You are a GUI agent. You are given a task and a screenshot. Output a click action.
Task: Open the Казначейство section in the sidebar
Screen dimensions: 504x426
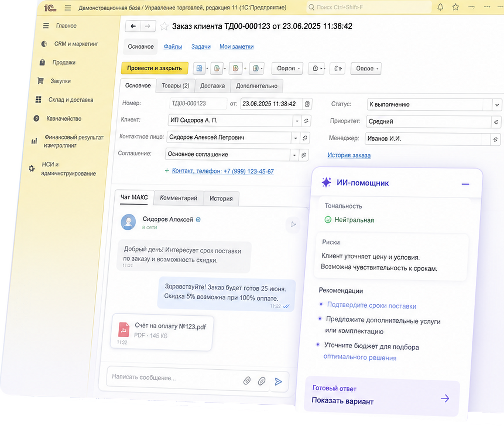pos(64,119)
